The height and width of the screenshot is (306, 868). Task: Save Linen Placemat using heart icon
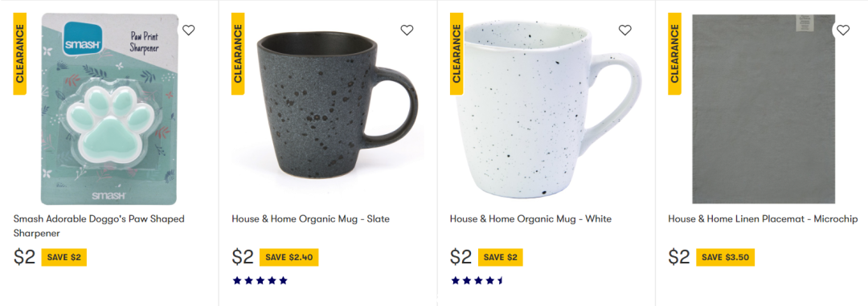click(843, 31)
